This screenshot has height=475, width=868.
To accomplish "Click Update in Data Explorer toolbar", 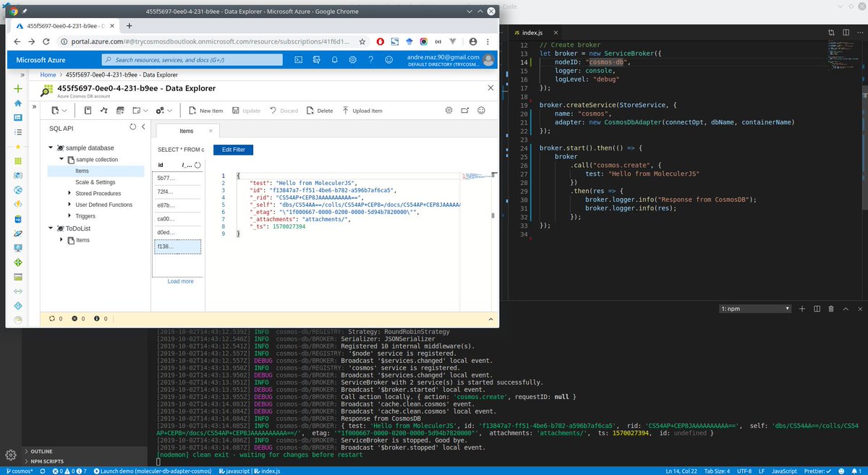I will [246, 111].
